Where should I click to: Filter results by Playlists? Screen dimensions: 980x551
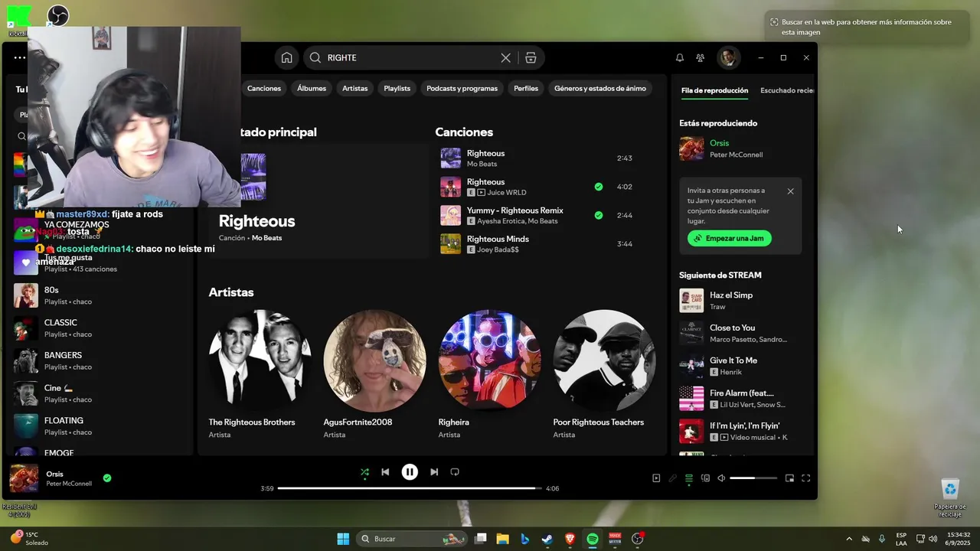click(x=397, y=89)
